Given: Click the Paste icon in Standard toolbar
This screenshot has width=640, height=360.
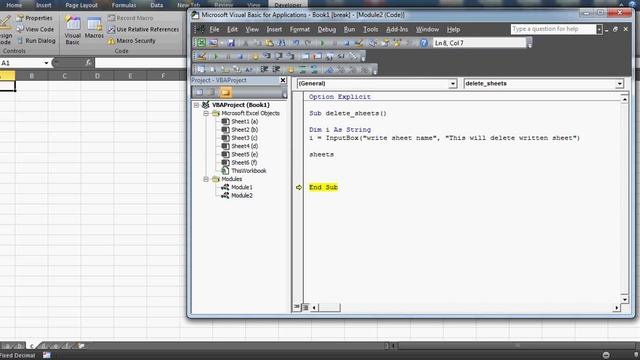Looking at the screenshot, I should (x=269, y=43).
